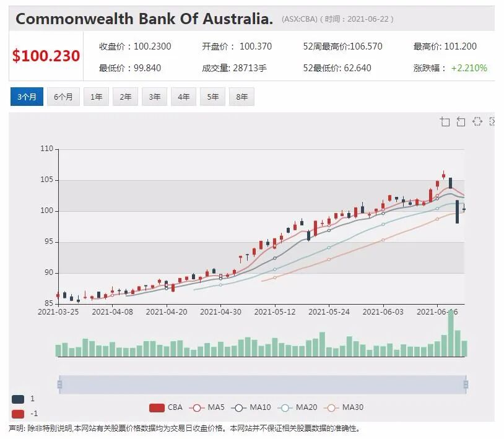Select the 4年 range tab
Image resolution: width=504 pixels, height=439 pixels.
tap(183, 97)
